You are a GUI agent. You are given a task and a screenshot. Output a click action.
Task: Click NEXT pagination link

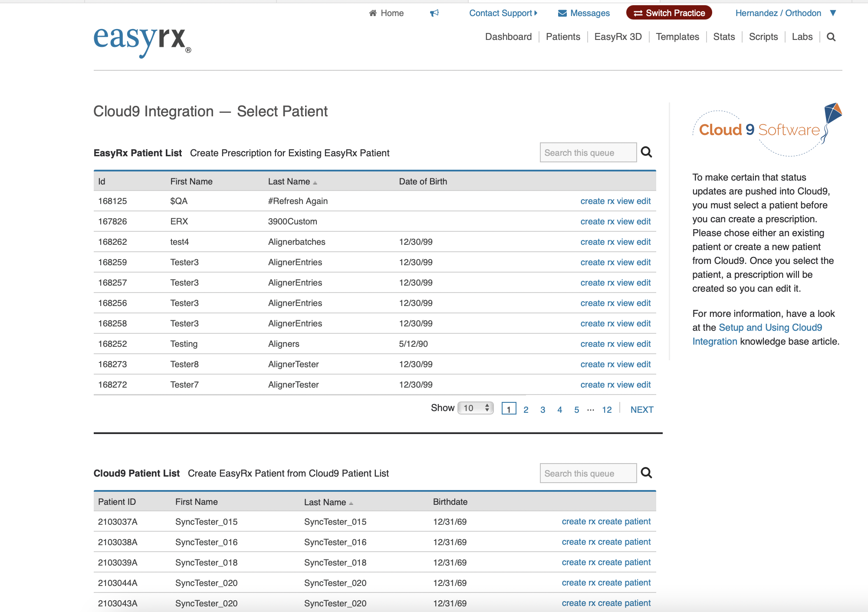click(642, 410)
